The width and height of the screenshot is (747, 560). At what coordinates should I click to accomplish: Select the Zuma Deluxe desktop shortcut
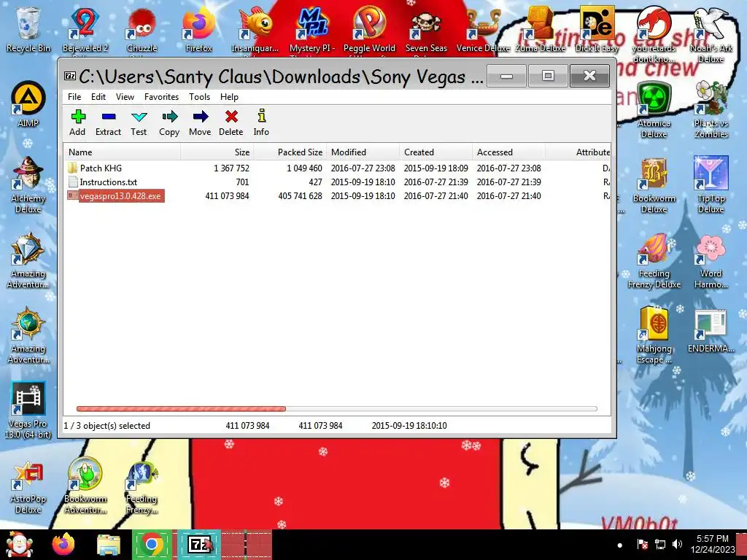point(540,29)
